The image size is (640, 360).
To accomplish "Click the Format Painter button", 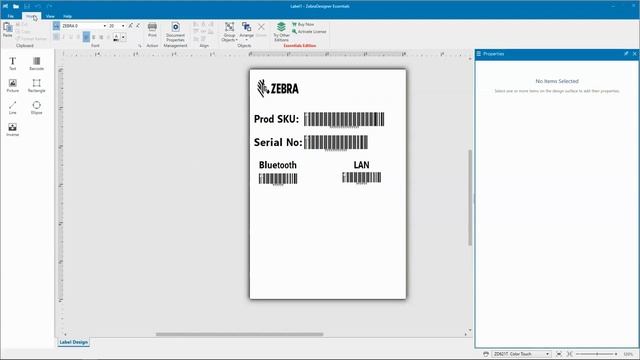I will point(31,39).
